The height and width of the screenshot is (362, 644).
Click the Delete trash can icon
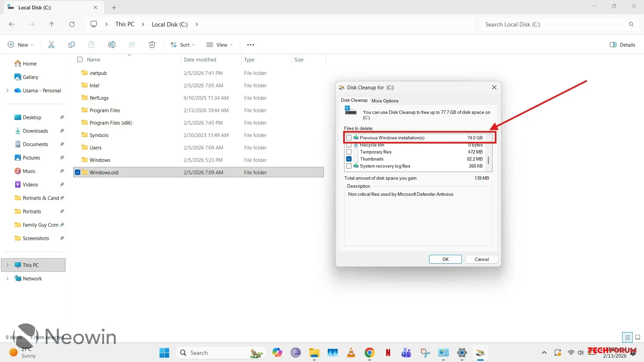click(152, 45)
